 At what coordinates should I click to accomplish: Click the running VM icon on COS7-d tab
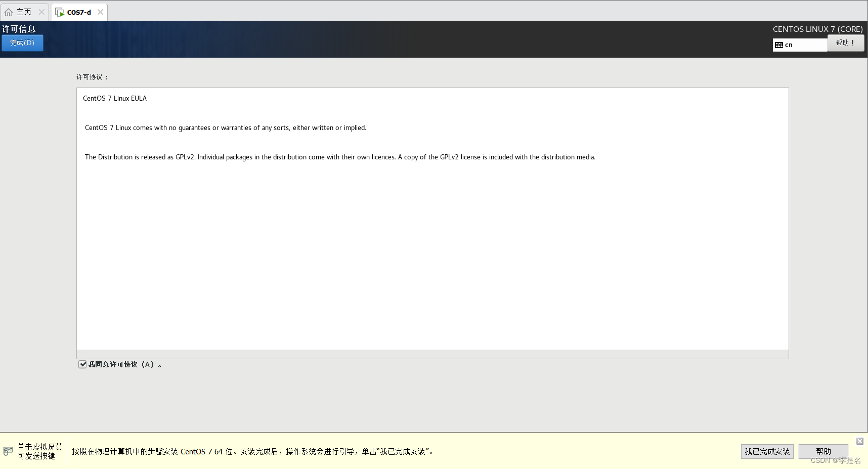60,12
